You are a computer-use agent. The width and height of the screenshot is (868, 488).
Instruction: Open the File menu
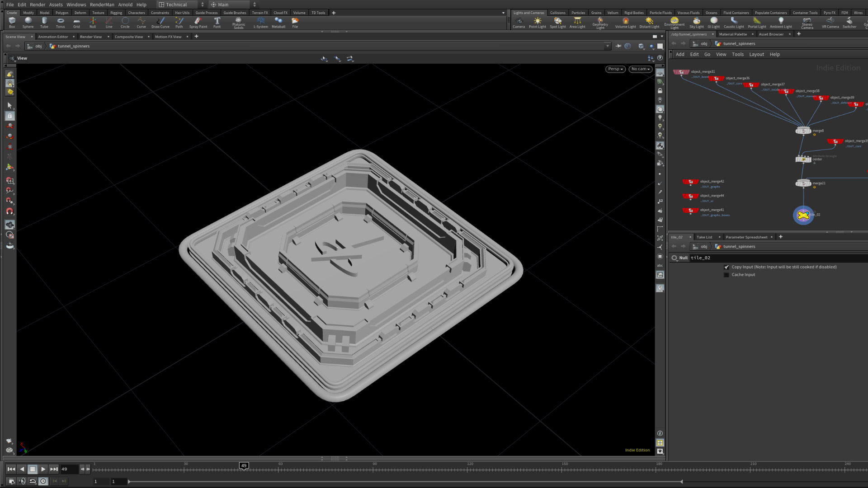(x=10, y=5)
